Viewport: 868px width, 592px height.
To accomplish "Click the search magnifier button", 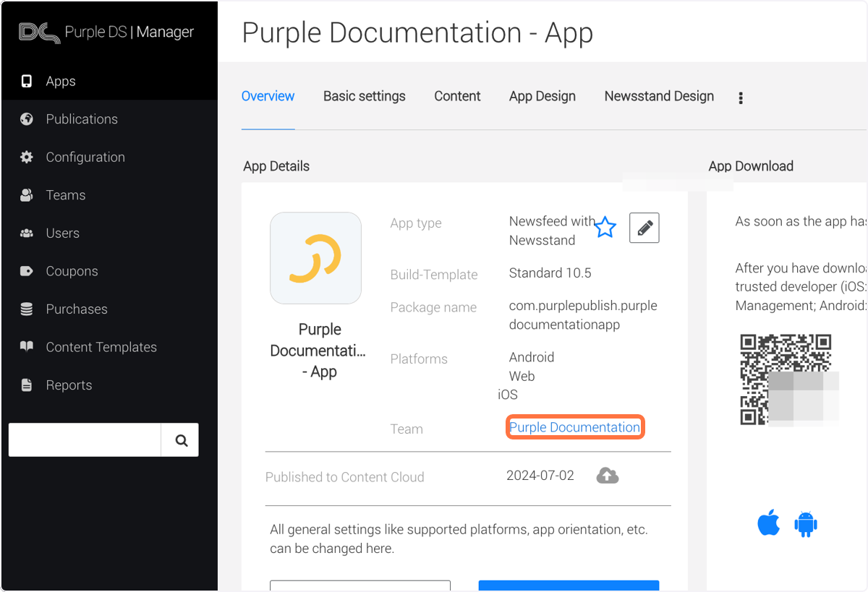I will click(x=180, y=439).
